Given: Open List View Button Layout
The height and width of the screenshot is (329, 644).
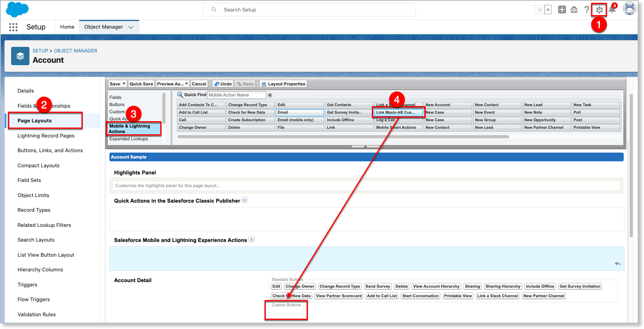Looking at the screenshot, I should (x=46, y=255).
